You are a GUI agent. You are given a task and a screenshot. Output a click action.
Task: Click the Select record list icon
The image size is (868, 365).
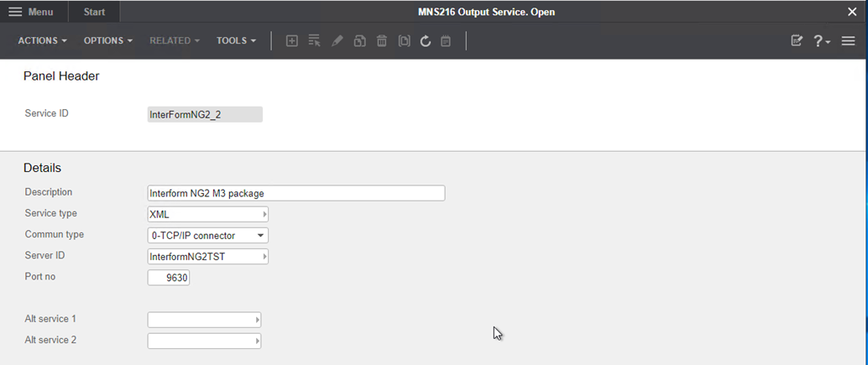314,40
